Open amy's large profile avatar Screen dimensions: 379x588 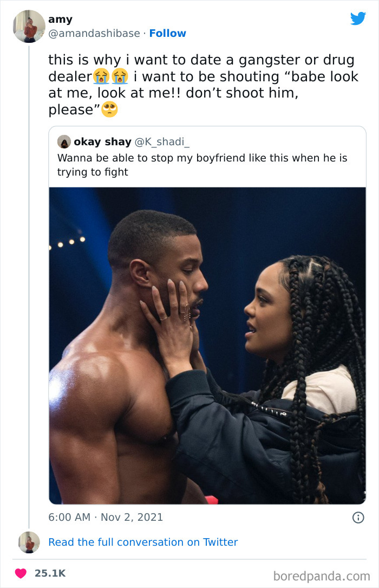[29, 26]
